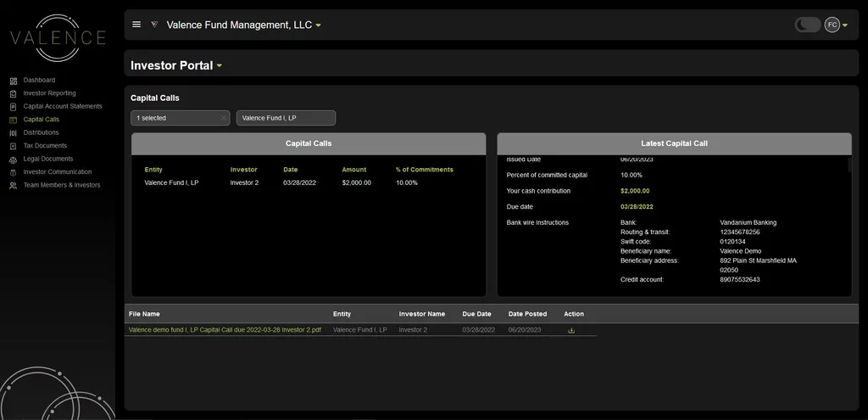Clear the '1 selected' filter

(x=224, y=118)
